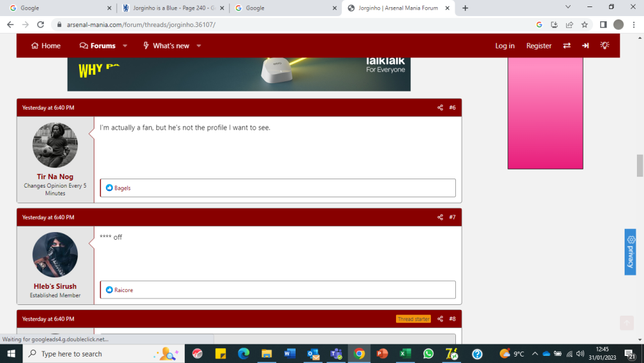This screenshot has width=644, height=363.
Task: Share post #8 using its share icon
Action: click(x=440, y=319)
